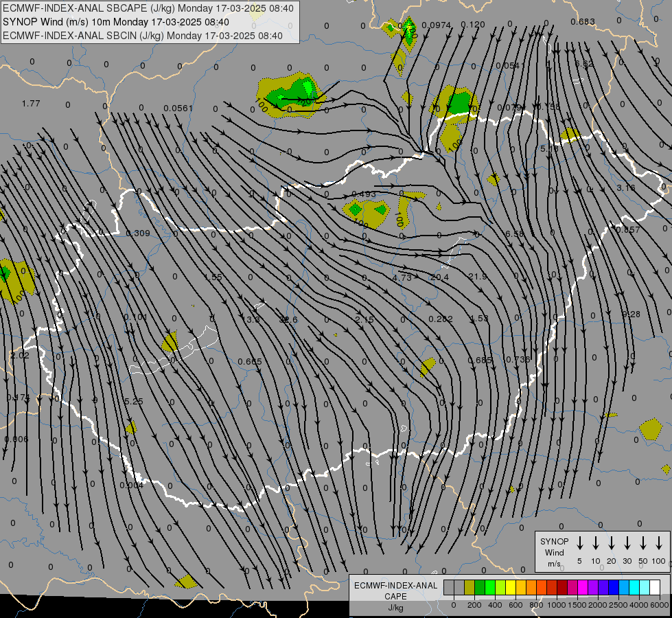Click the wind arrow above the 20 label
This screenshot has width=672, height=618.
(611, 543)
